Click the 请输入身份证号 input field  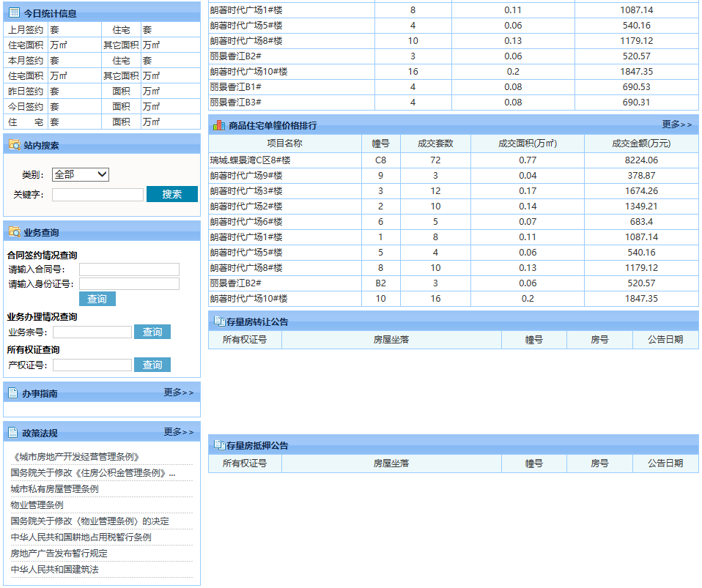[x=129, y=284]
